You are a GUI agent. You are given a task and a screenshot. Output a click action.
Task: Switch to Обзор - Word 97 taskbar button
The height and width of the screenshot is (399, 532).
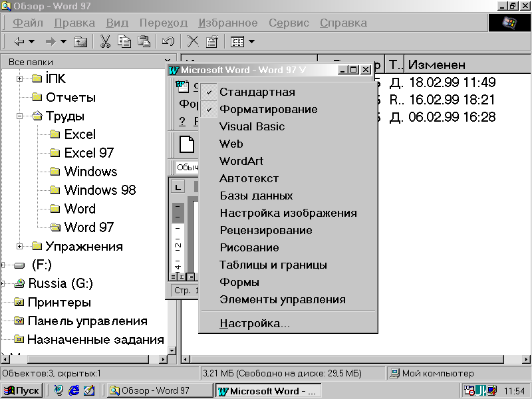(159, 391)
